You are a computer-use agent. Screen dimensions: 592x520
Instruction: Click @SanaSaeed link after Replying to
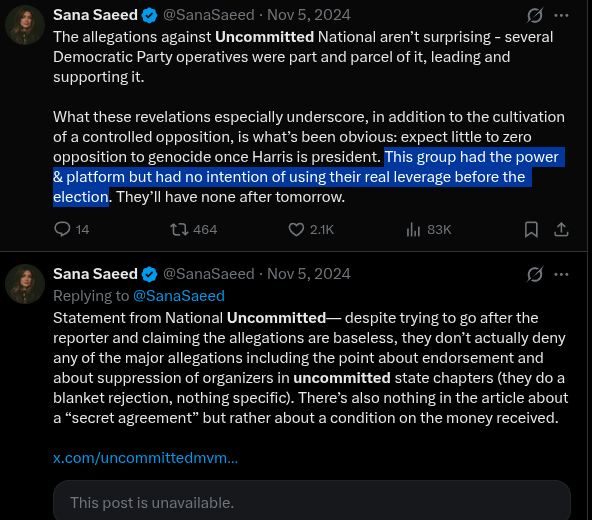point(179,296)
